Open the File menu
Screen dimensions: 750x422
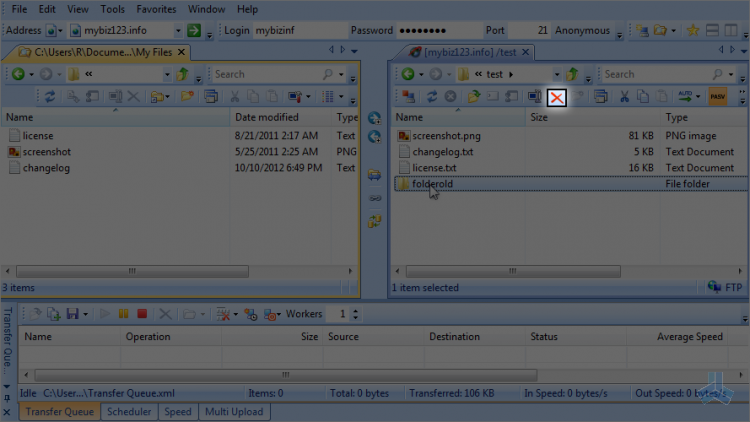[19, 9]
